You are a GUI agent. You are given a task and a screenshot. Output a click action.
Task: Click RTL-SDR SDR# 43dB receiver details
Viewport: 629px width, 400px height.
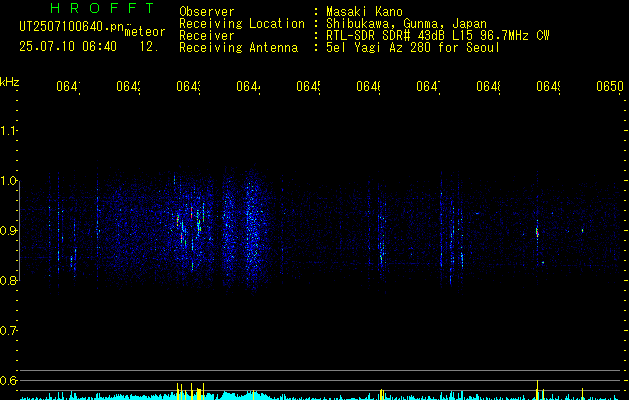438,36
